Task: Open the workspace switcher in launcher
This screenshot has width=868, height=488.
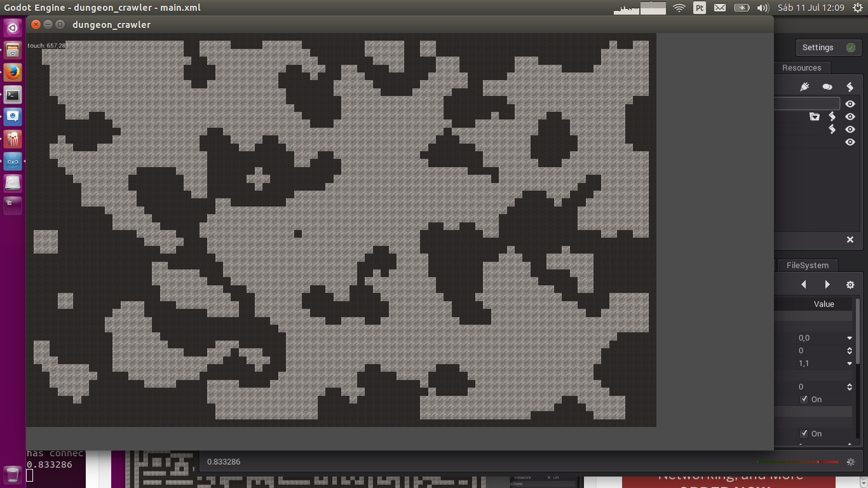Action: 13,205
